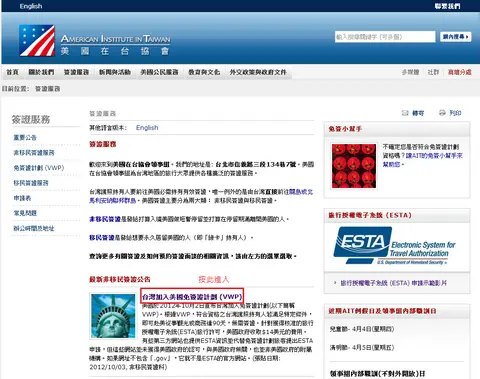Open 教育與文化 navigation menu item
480x379 pixels.
(x=204, y=72)
